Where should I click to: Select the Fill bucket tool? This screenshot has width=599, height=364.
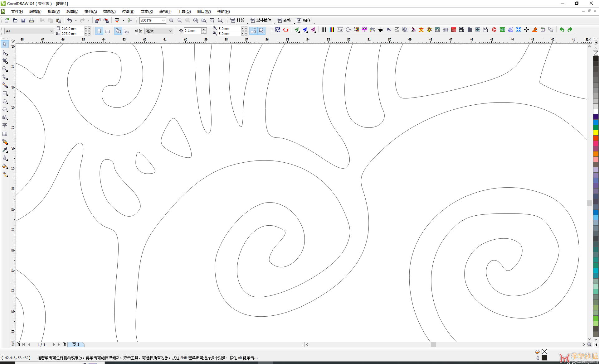coord(5,166)
